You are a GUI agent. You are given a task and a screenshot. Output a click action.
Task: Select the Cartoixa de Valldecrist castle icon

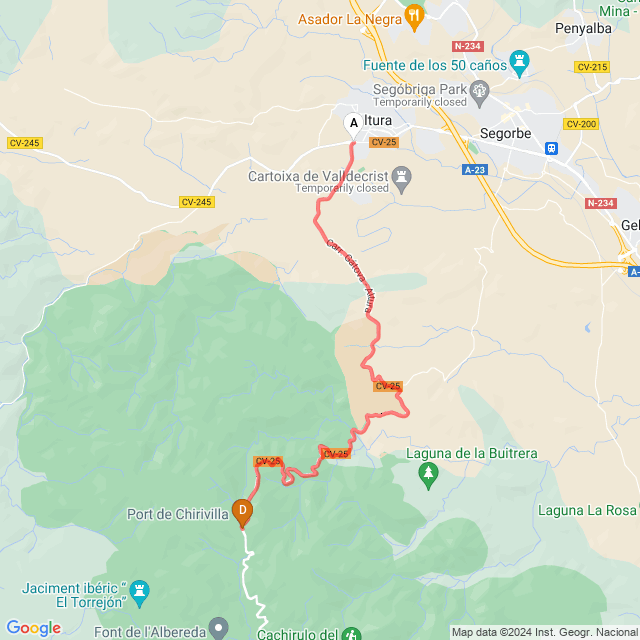tap(402, 180)
